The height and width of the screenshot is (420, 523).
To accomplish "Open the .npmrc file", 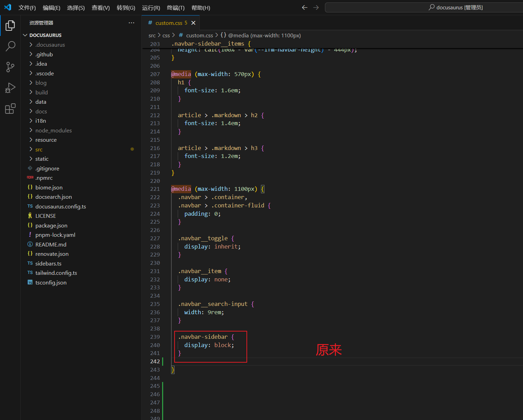I will pyautogui.click(x=81, y=178).
